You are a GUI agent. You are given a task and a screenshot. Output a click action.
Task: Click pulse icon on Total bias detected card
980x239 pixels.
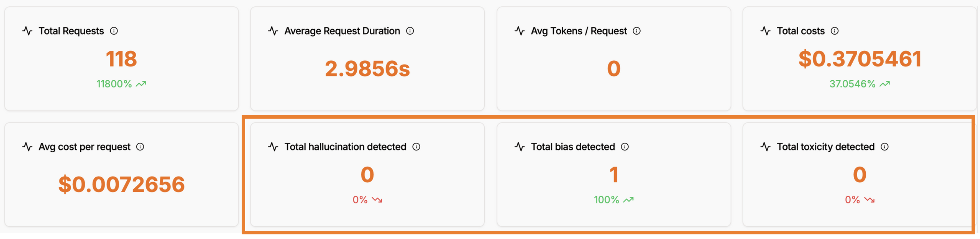tap(520, 147)
